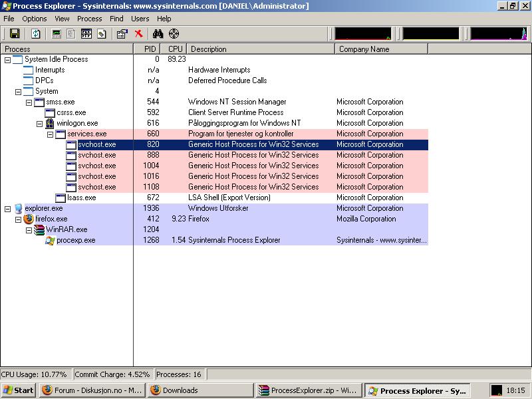Image resolution: width=532 pixels, height=399 pixels.
Task: Collapse the services.exe branch
Action: point(50,135)
